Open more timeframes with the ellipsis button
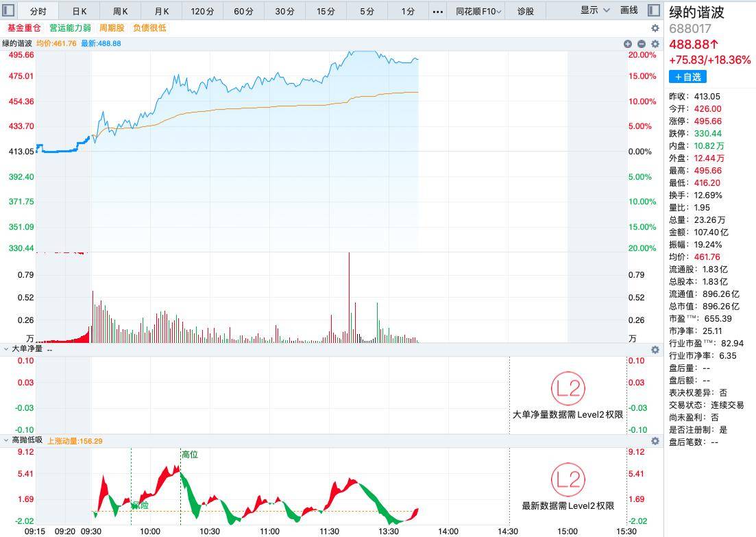Image resolution: width=756 pixels, height=537 pixels. 437,12
